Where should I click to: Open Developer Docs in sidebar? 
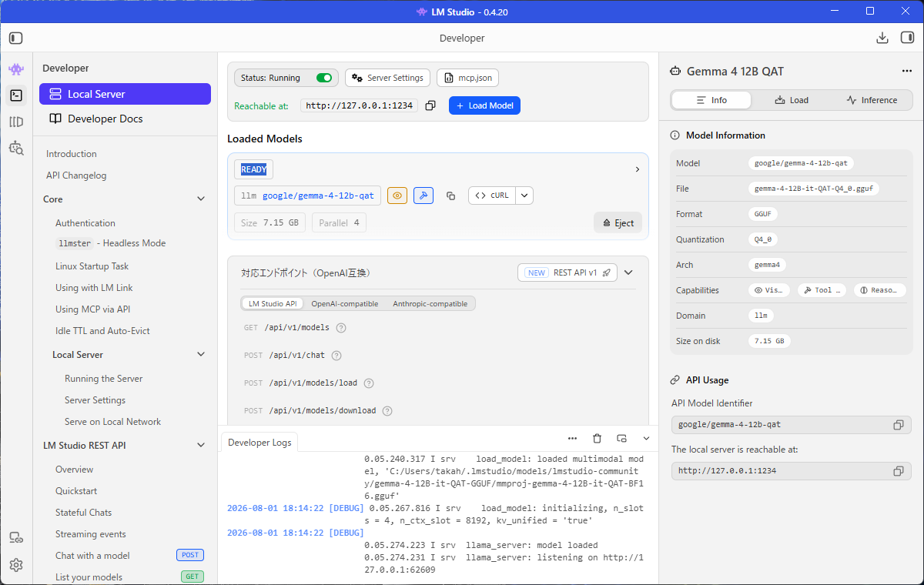point(125,119)
